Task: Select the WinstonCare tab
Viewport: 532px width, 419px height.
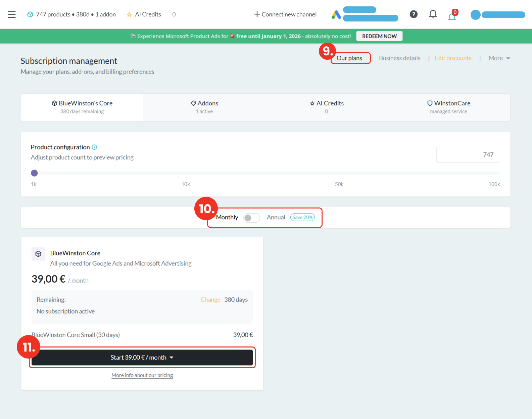Action: [448, 107]
